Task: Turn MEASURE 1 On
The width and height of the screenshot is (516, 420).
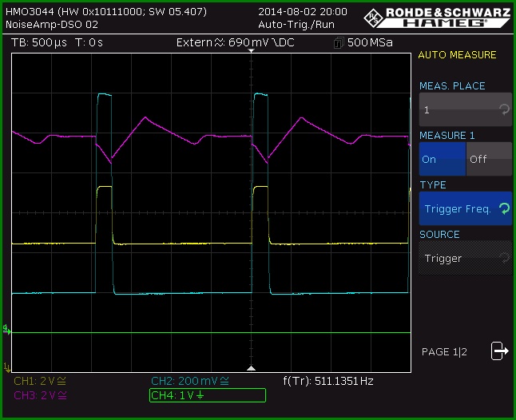Action: [443, 159]
